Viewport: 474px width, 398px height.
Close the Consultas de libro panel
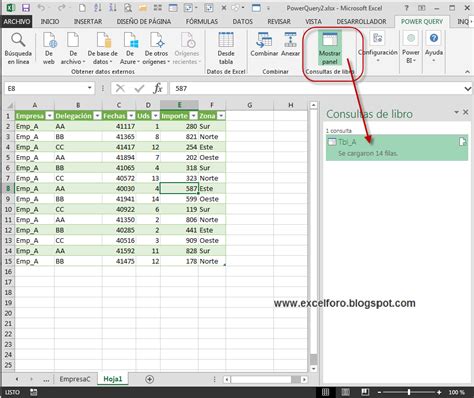coord(466,112)
